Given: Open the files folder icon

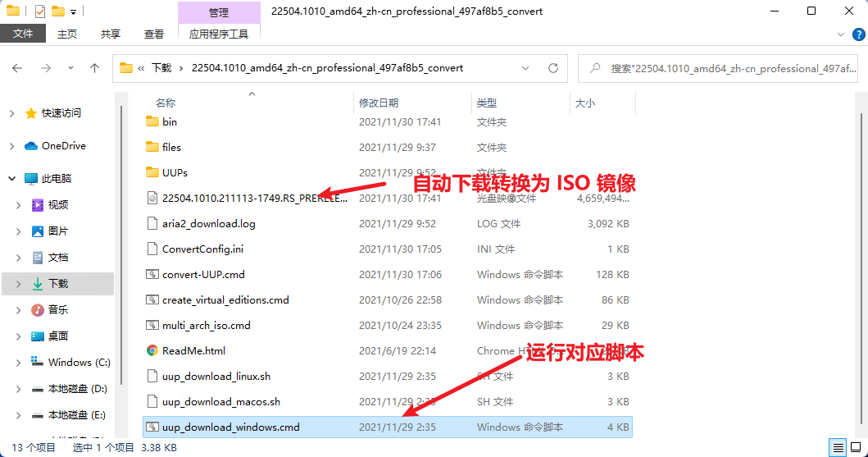Looking at the screenshot, I should click(x=152, y=147).
